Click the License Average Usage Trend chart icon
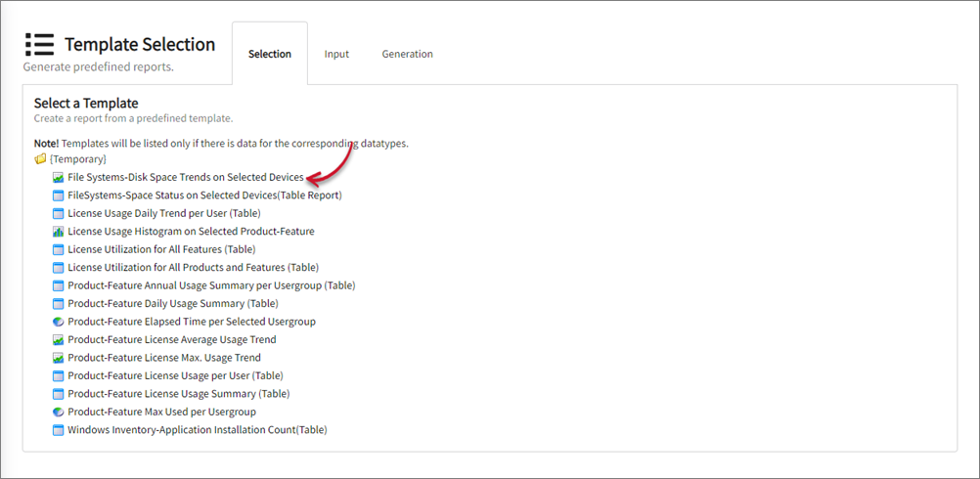The height and width of the screenshot is (479, 980). click(58, 340)
